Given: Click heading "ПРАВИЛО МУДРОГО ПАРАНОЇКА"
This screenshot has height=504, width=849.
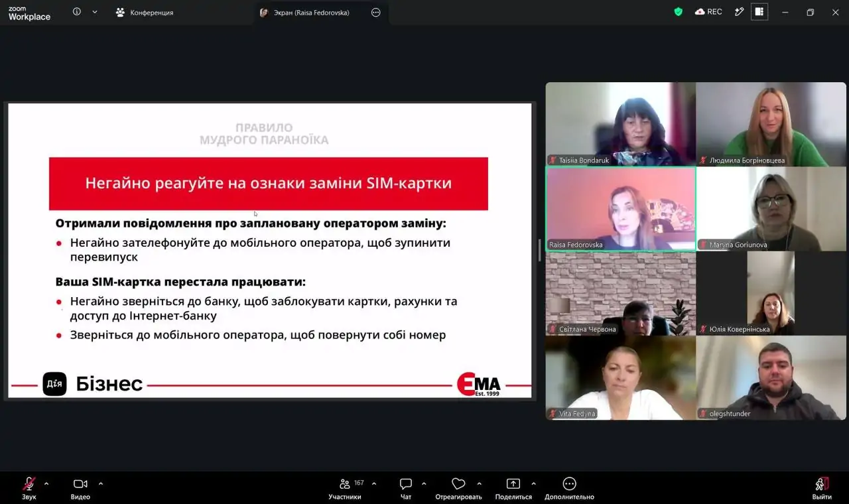Looking at the screenshot, I should pos(264,134).
